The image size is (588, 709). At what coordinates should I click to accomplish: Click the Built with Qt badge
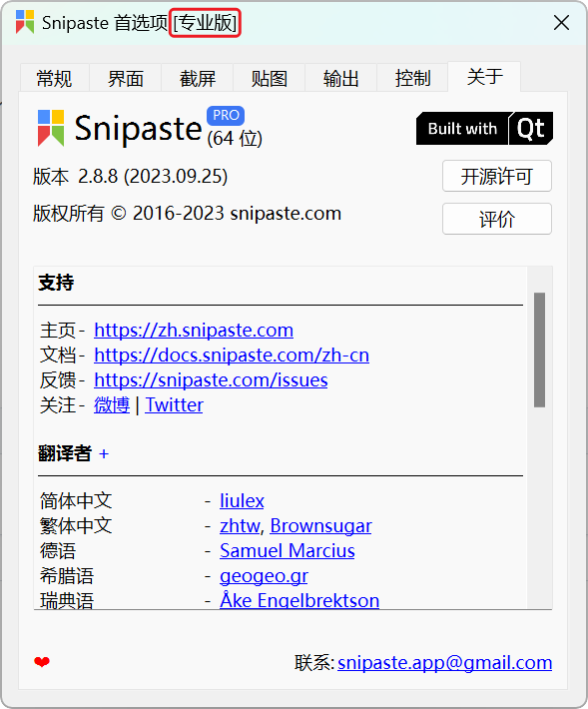(484, 129)
